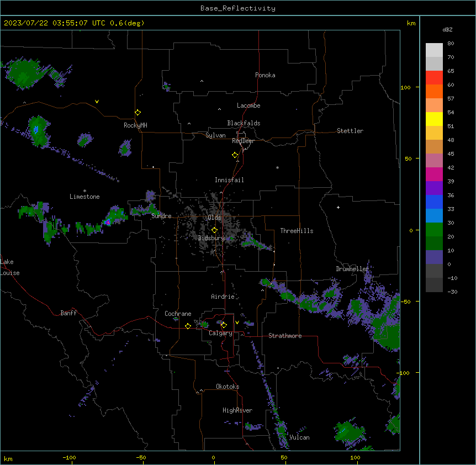The height and width of the screenshot is (465, 476).
Task: Click the Ponoka city label
Action: pos(265,75)
